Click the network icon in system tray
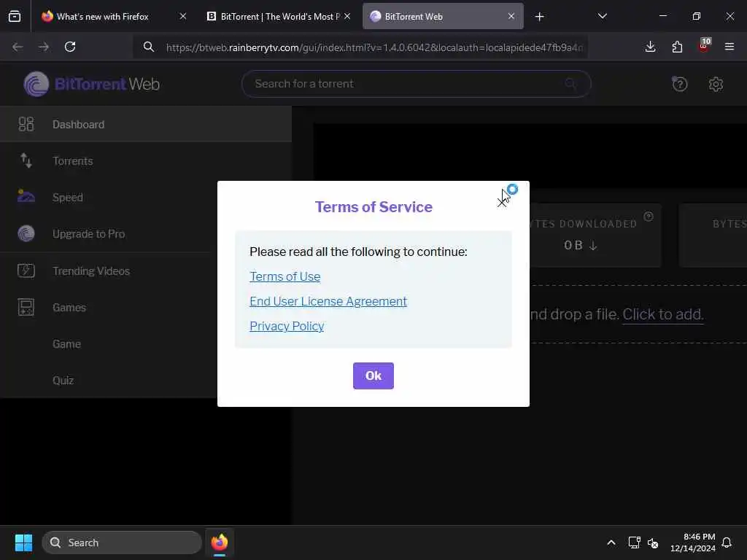Viewport: 747px width, 560px height. point(634,542)
